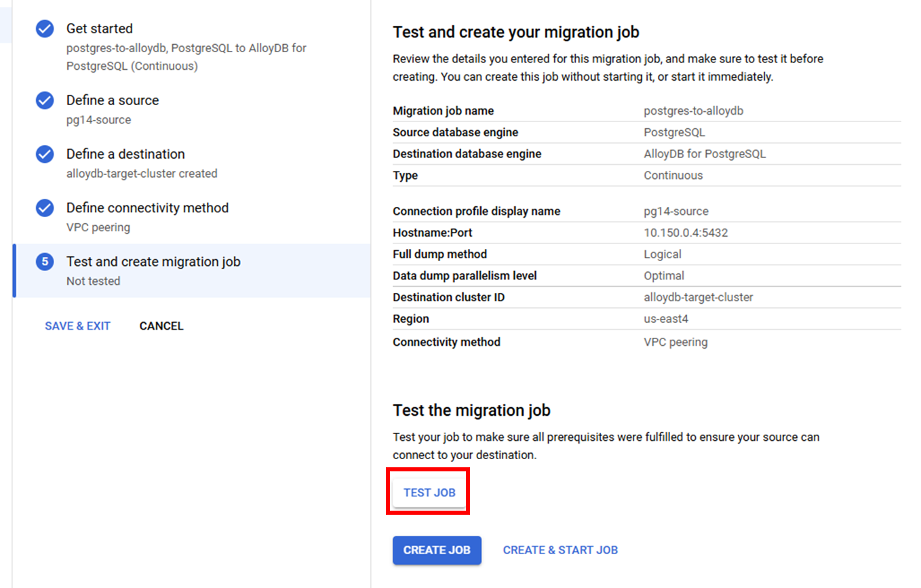Click the 'postgres-to-alloydb' migration job name value
Viewport: 921px width, 588px height.
coord(694,111)
